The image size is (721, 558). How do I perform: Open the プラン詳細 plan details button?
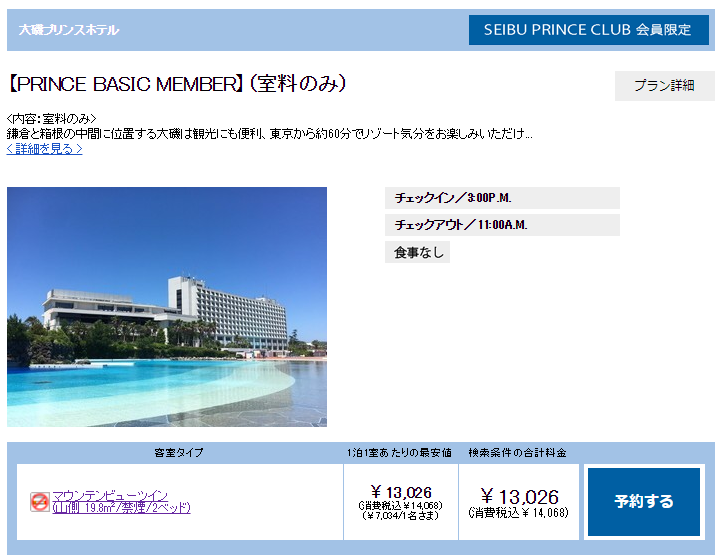pos(664,85)
